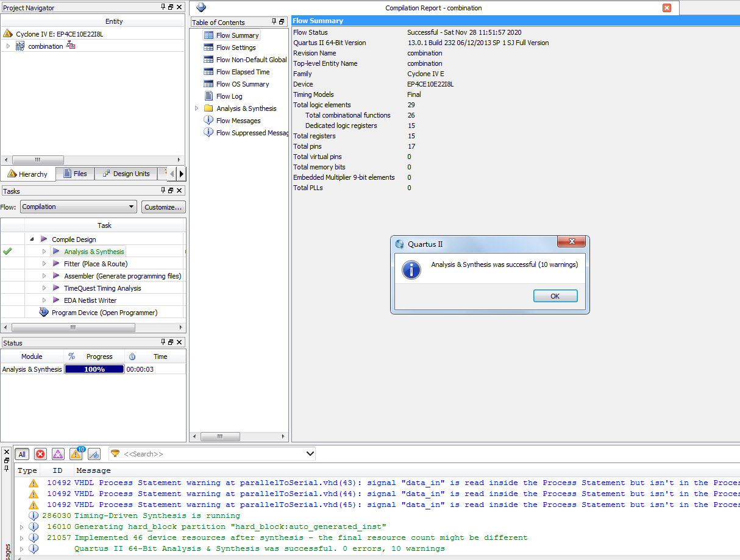Switch to the Design Units tab
Image resolution: width=740 pixels, height=560 pixels.
[126, 174]
